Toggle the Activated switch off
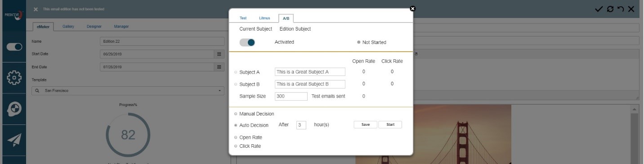This screenshot has height=164, width=644. click(247, 42)
